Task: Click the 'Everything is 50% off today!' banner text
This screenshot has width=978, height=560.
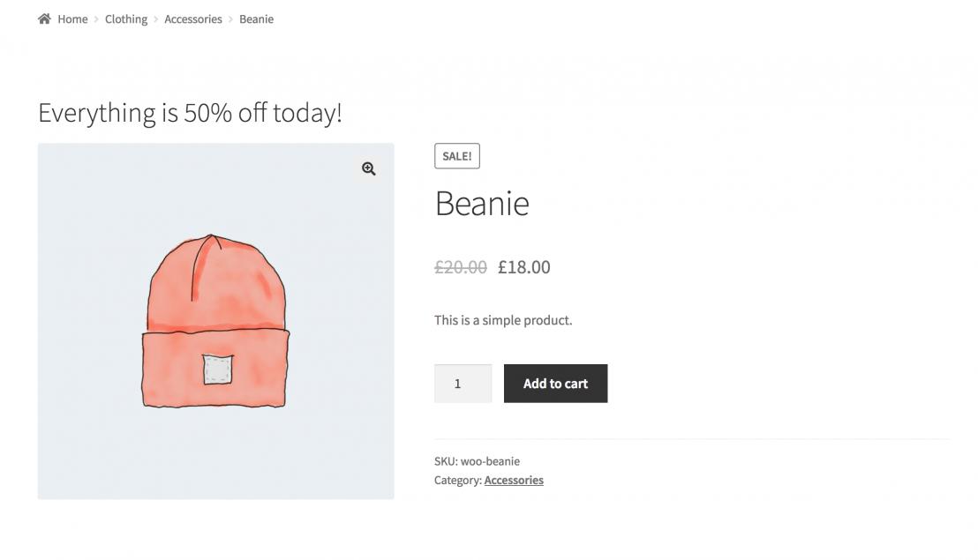Action: tap(189, 113)
